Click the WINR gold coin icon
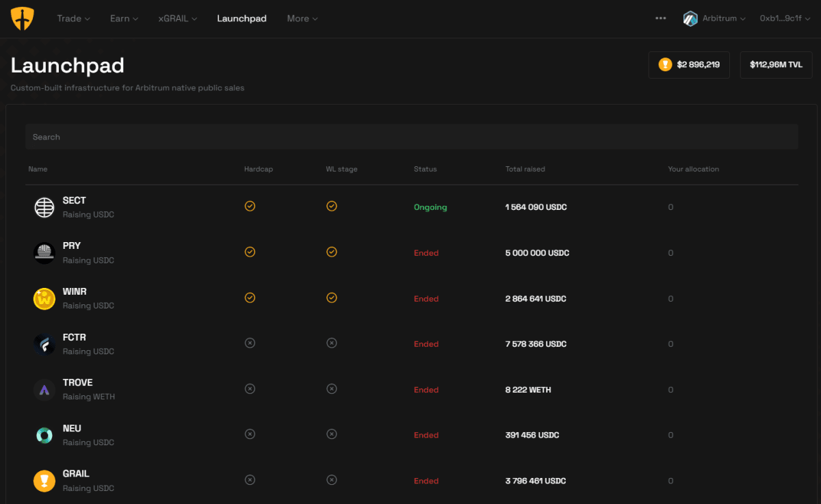Viewport: 821px width, 504px height. [x=44, y=299]
